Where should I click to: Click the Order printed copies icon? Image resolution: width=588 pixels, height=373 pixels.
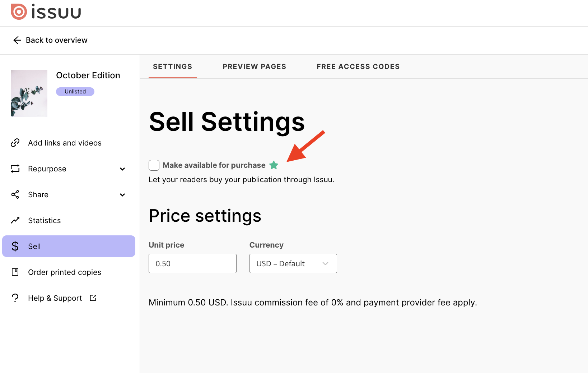(15, 272)
